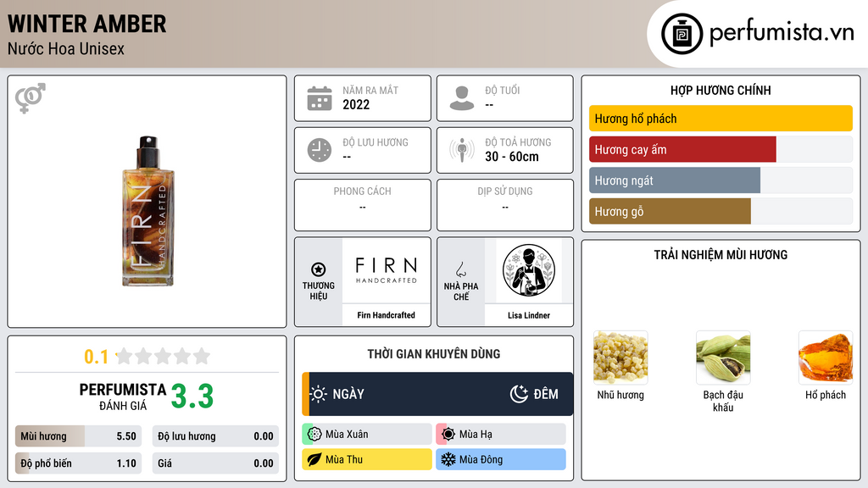Click the Độ phổ biến 1.10 score bar
The image size is (868, 488).
pyautogui.click(x=79, y=463)
